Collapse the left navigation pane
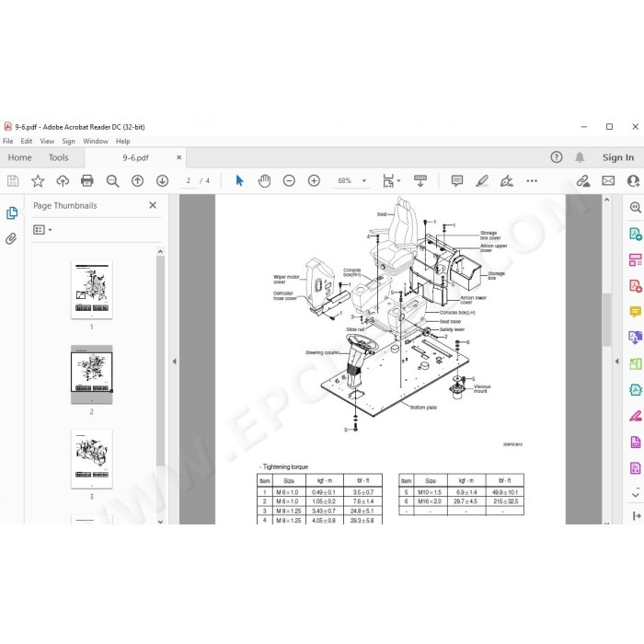This screenshot has width=644, height=644. coord(174,362)
